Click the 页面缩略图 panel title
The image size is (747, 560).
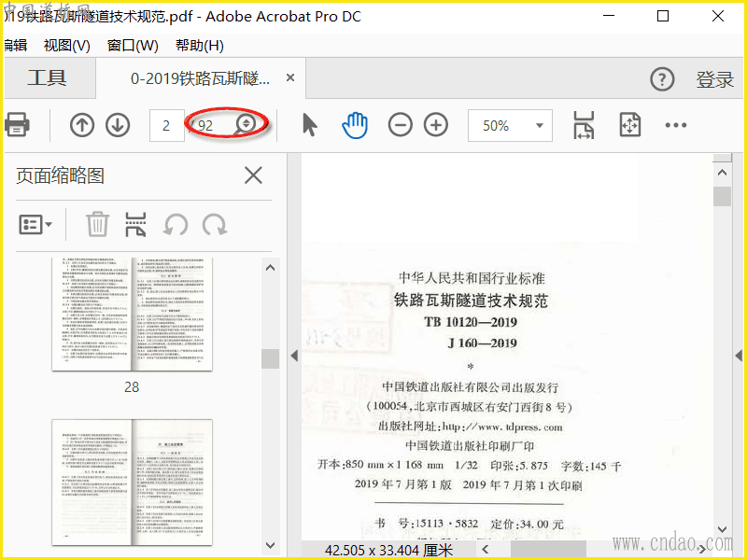60,175
